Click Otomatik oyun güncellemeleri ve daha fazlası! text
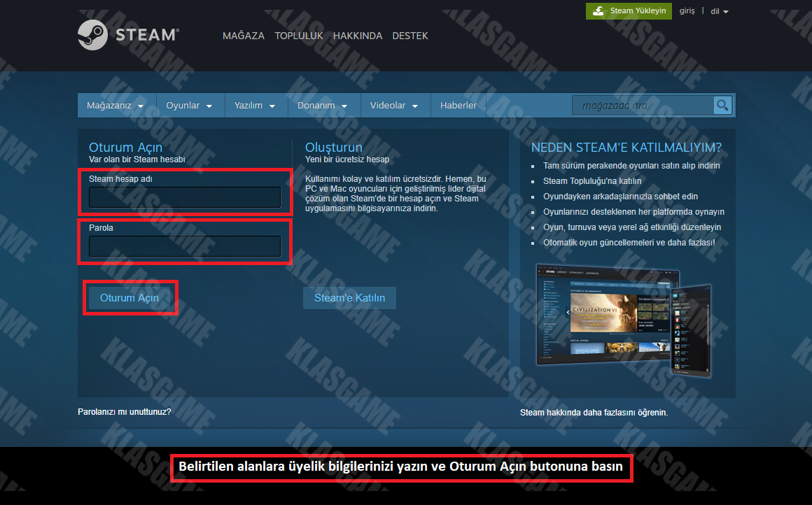This screenshot has width=812, height=505. 629,243
